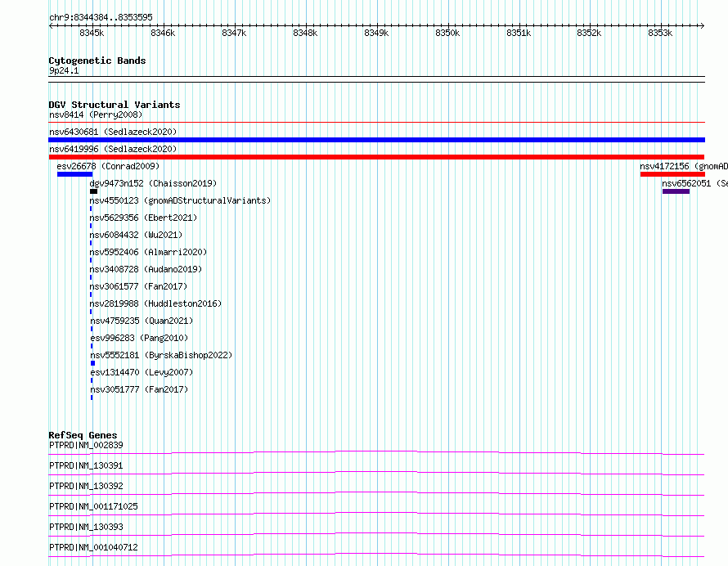Screen dimensions: 728x566
Task: Select the blue nsv6430681 variant bar
Action: [x=376, y=140]
